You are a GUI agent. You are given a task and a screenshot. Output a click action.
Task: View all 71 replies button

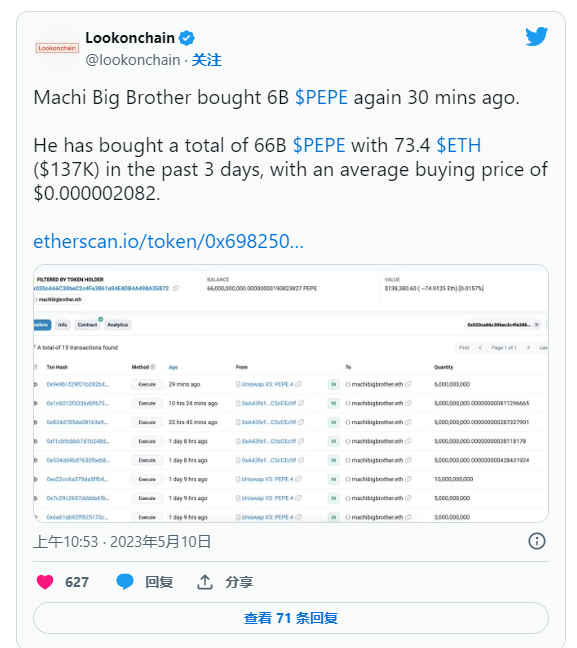[x=291, y=618]
